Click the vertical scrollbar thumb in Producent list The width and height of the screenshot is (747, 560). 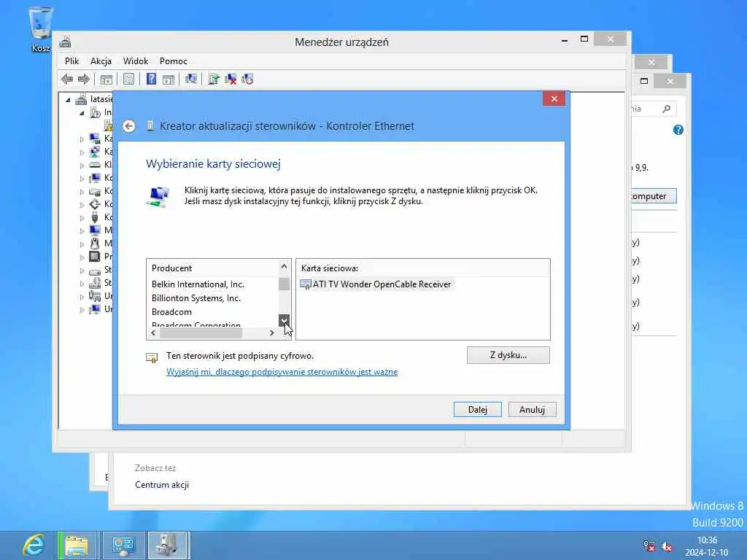click(284, 284)
